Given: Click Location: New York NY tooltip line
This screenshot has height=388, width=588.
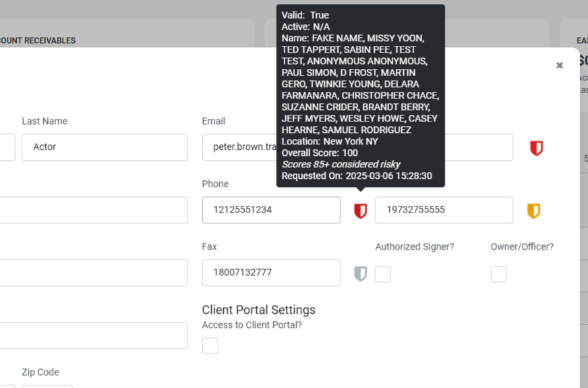Looking at the screenshot, I should tap(330, 142).
